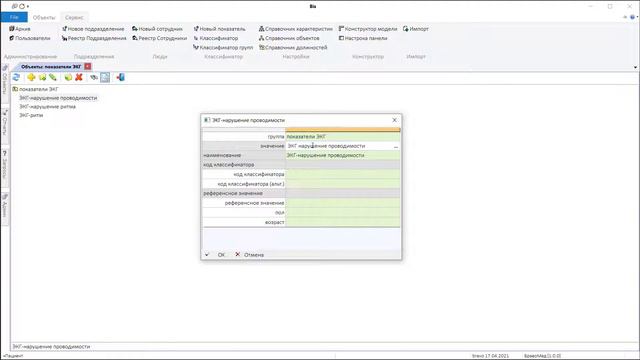Click the код классификатора value cell

(343, 174)
